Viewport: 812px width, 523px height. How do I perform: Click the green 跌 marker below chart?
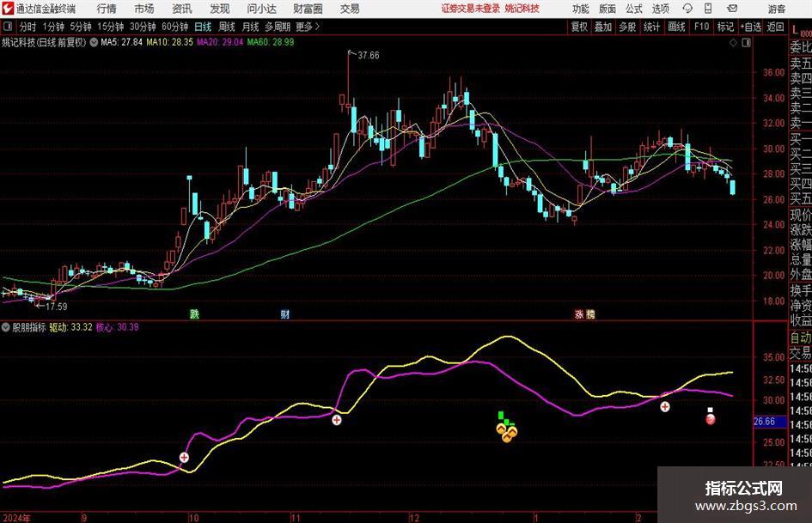(194, 314)
